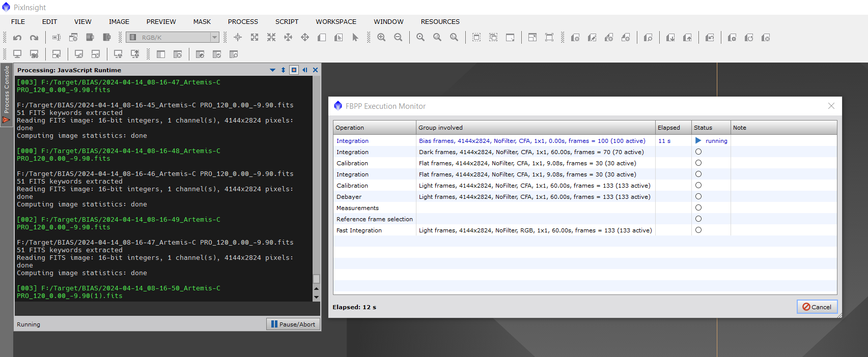The width and height of the screenshot is (868, 357).
Task: Select the Dark frames 70 active row
Action: click(x=585, y=152)
